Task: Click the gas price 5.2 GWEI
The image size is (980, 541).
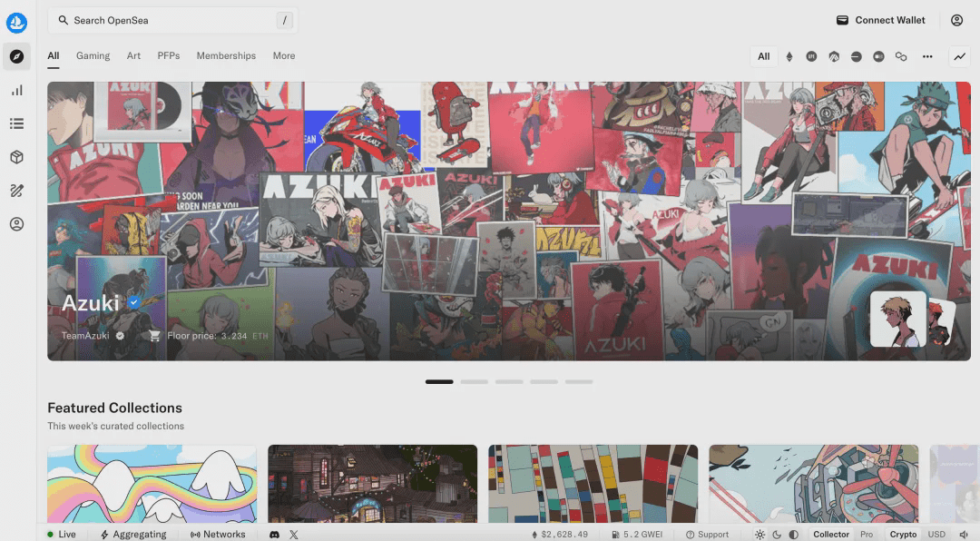Action: tap(637, 534)
